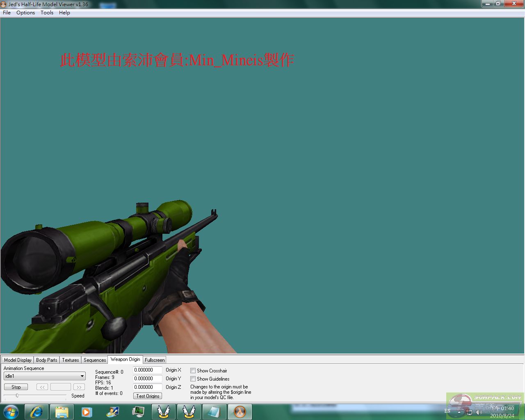Open the Notepad icon in the taskbar
The image size is (525, 420).
(x=214, y=412)
